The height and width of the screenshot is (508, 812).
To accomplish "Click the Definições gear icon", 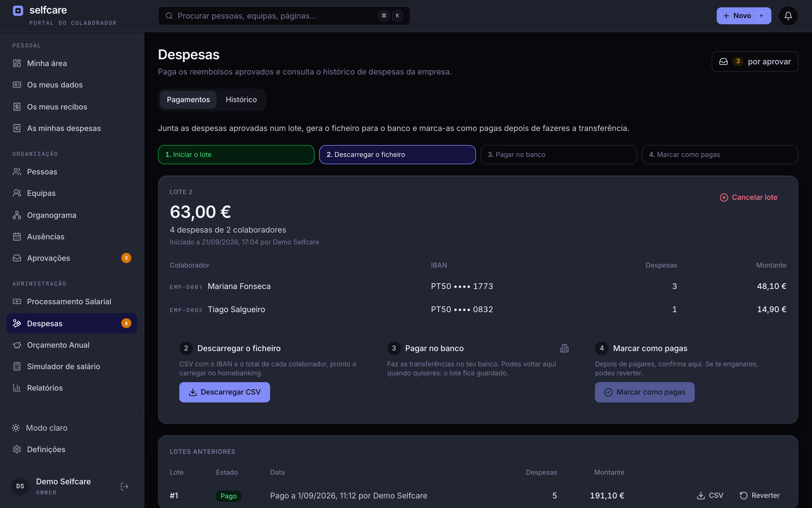I will 17,449.
